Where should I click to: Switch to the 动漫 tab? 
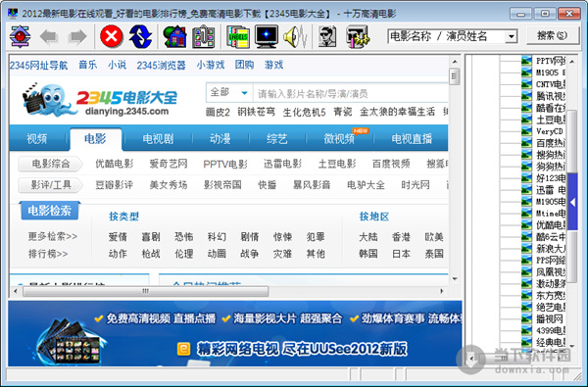pyautogui.click(x=220, y=139)
